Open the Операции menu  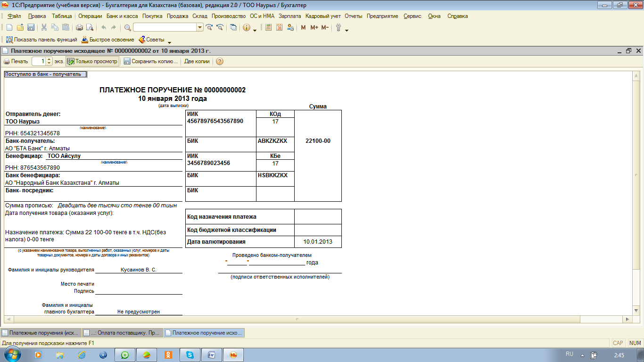point(90,16)
